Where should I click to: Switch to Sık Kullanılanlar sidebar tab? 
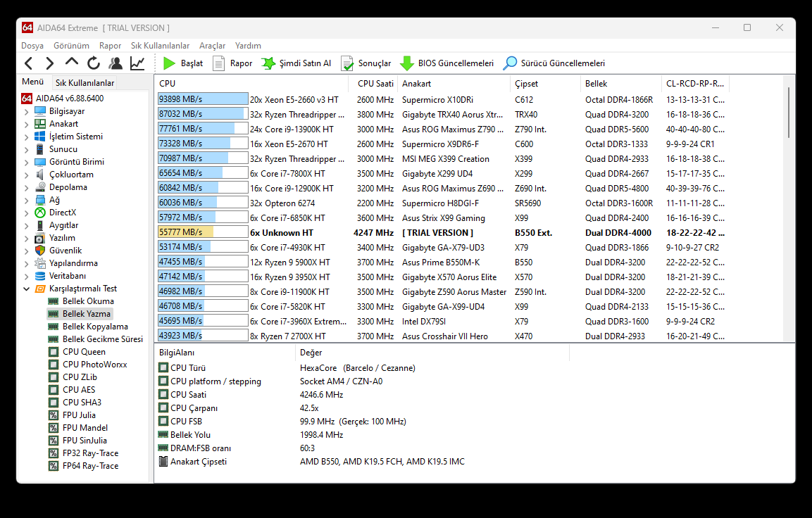click(x=85, y=83)
